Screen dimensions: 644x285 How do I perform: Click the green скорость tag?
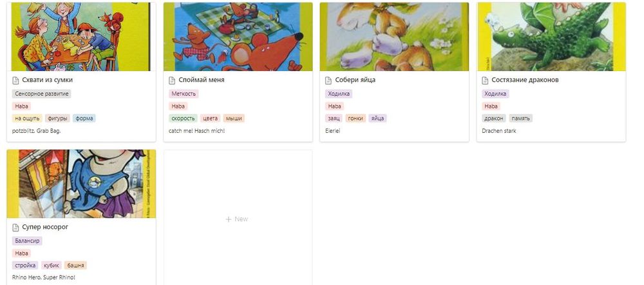pyautogui.click(x=183, y=119)
